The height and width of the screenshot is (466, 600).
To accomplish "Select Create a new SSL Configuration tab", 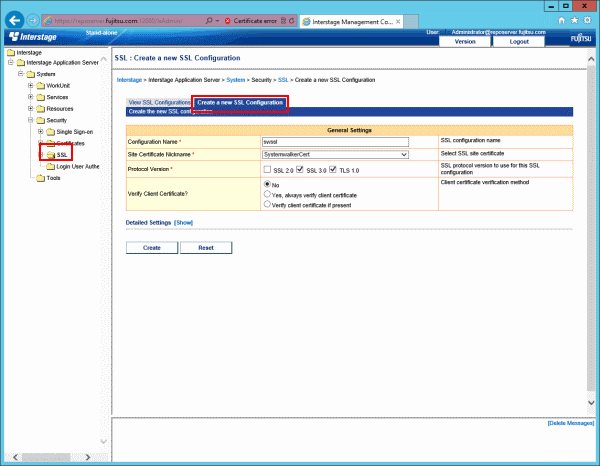I will (240, 103).
